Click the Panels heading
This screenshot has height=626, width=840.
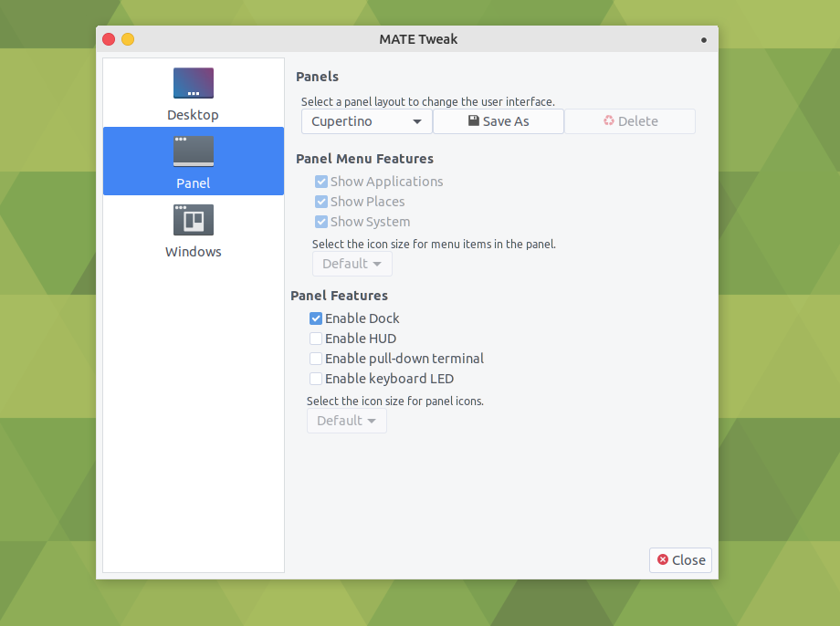point(317,77)
